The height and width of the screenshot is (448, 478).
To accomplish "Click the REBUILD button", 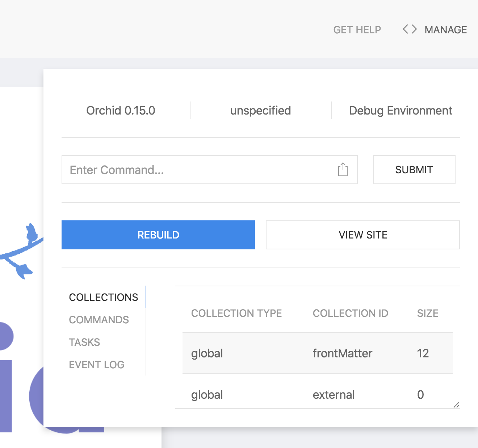I will point(158,235).
